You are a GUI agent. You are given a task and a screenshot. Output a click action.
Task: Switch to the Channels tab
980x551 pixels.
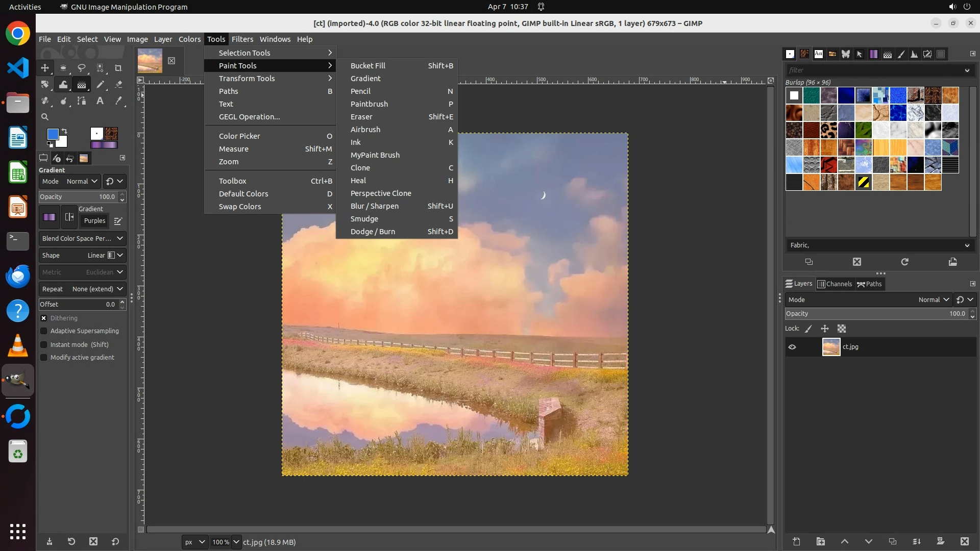coord(835,284)
